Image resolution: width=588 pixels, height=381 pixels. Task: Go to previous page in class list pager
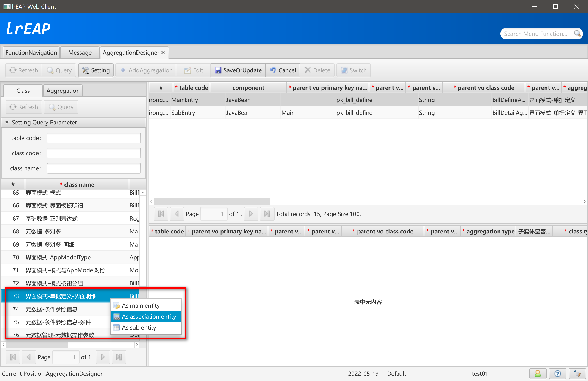tap(29, 357)
